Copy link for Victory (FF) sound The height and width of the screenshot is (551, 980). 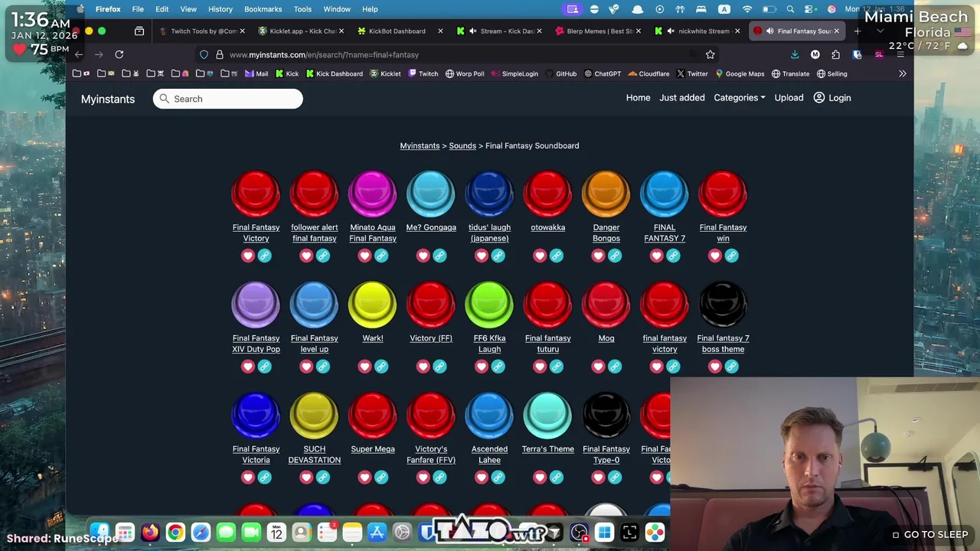tap(439, 367)
